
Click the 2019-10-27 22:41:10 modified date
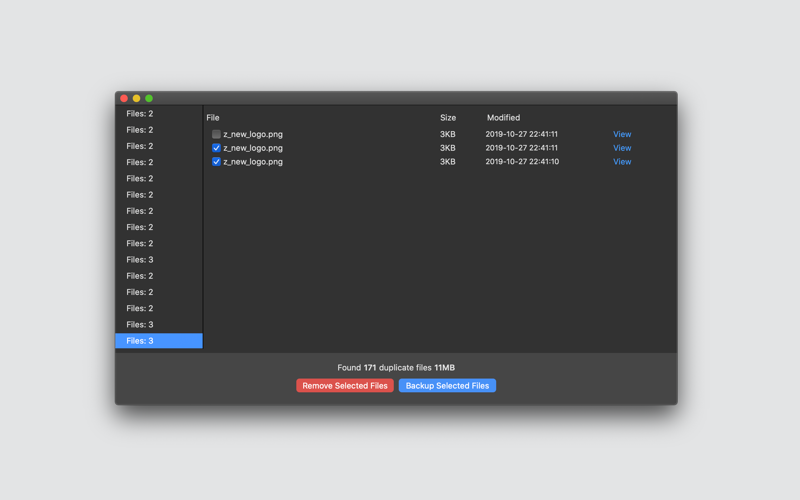[522, 162]
